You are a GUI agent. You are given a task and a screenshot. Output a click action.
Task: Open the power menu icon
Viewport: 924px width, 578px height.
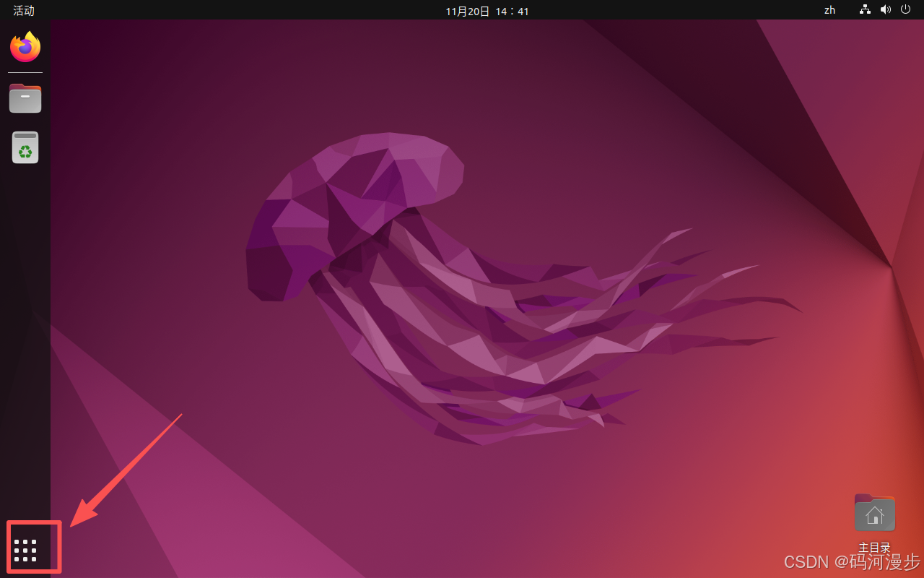905,10
